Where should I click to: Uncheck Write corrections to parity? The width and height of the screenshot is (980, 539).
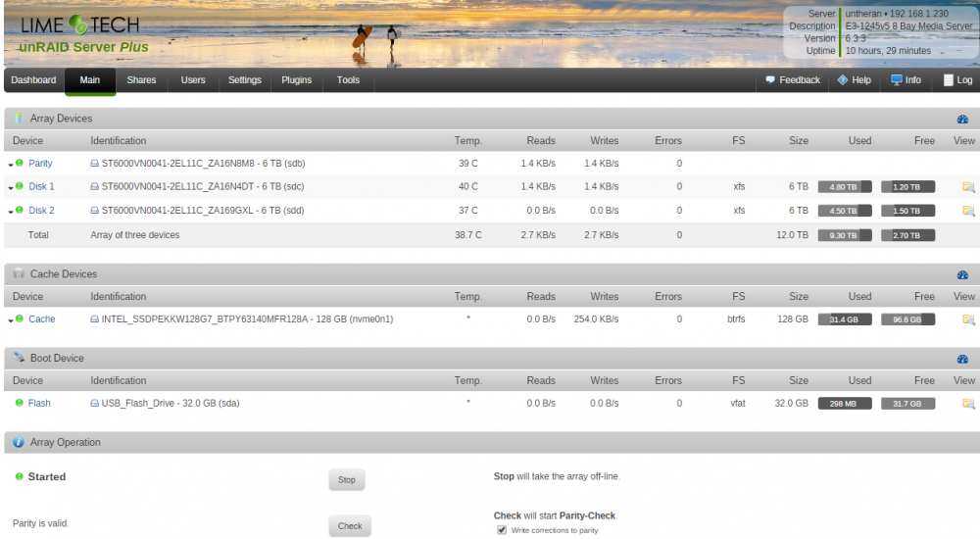(x=502, y=529)
